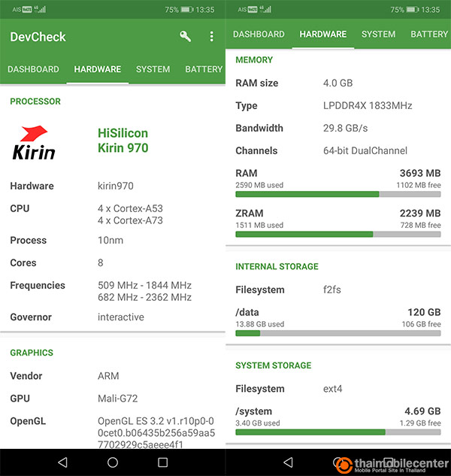
Task: Tap Back in the right screen navigation bar
Action: click(289, 462)
